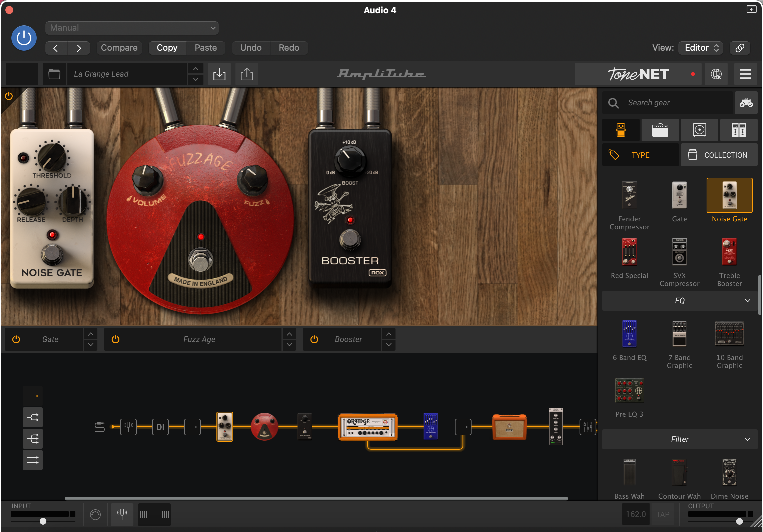
Task: Select the cabinet speaker gear category tab
Action: point(700,130)
